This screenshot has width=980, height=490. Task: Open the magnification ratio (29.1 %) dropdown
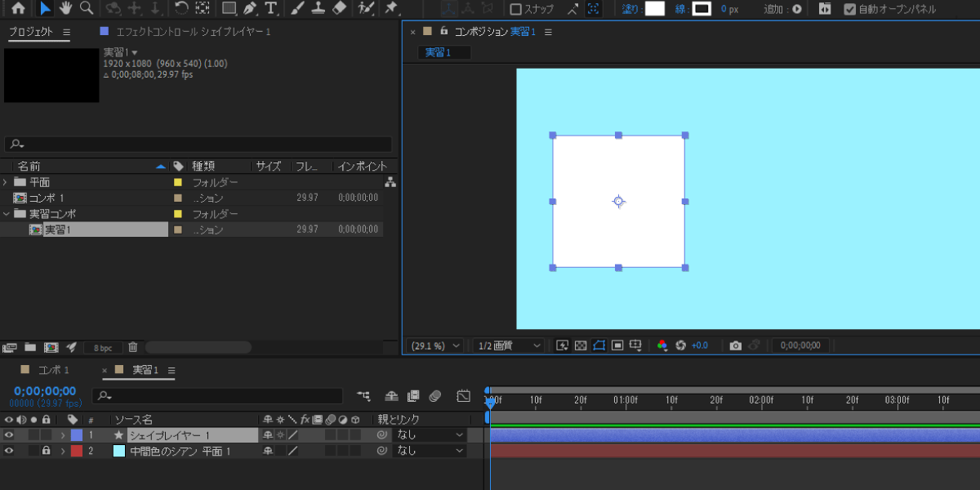tap(435, 345)
